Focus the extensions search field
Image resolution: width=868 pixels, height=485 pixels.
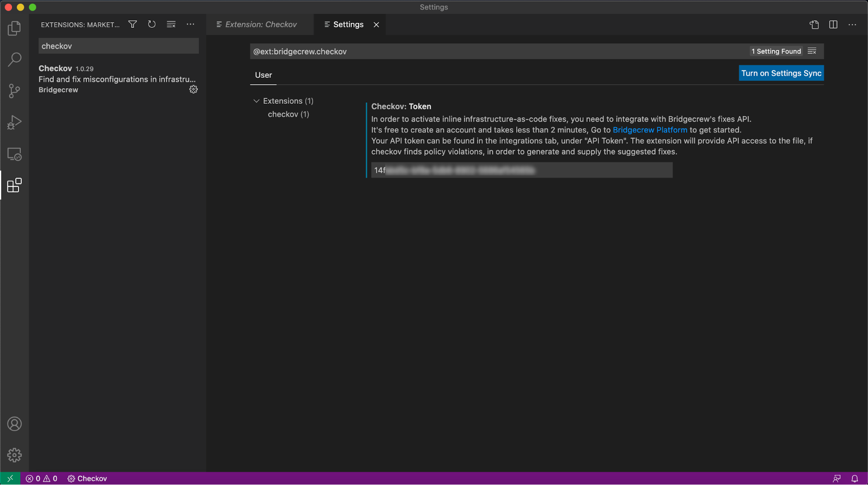(119, 46)
